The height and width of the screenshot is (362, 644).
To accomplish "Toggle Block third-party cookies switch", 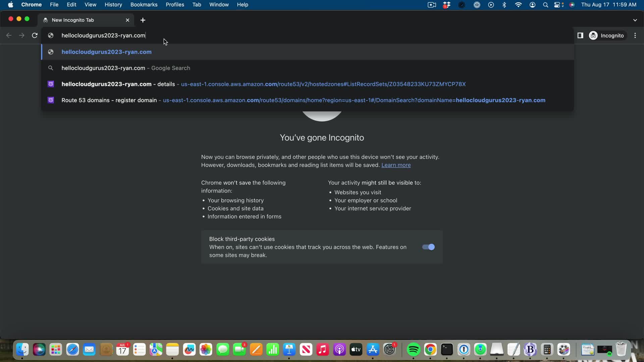I will tap(428, 247).
